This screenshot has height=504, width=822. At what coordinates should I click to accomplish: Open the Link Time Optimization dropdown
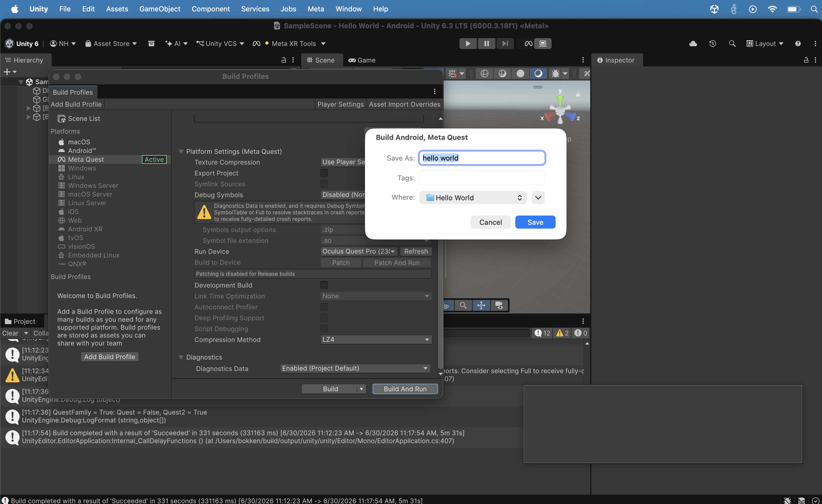click(376, 296)
